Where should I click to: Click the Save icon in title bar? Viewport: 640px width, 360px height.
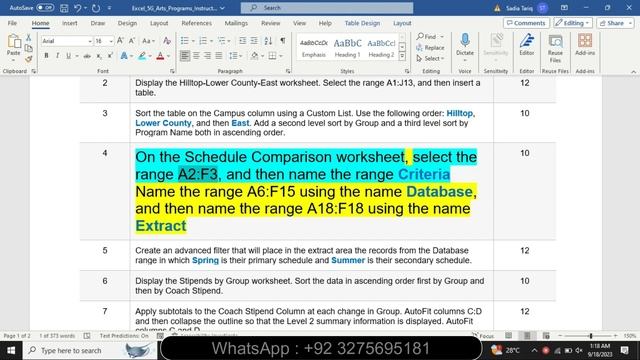pyautogui.click(x=64, y=8)
